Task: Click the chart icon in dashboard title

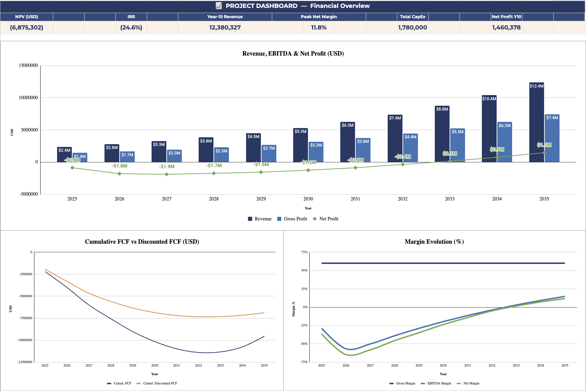Action: pos(219,6)
